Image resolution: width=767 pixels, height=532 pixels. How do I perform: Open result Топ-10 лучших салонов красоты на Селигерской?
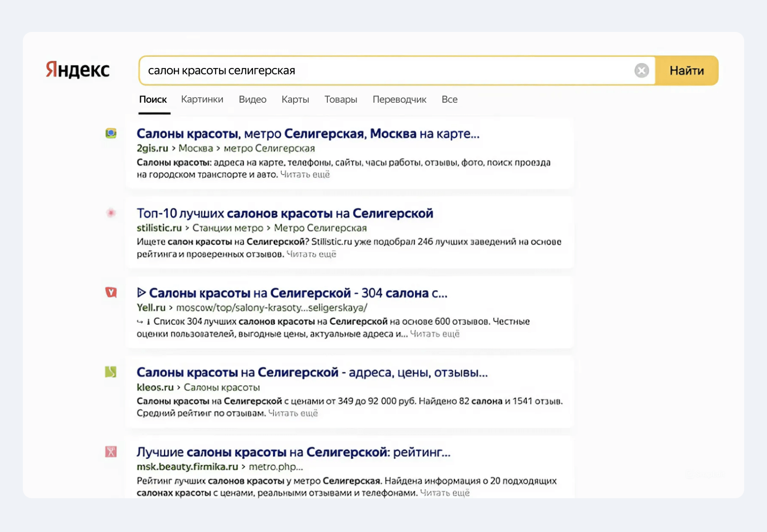(285, 213)
